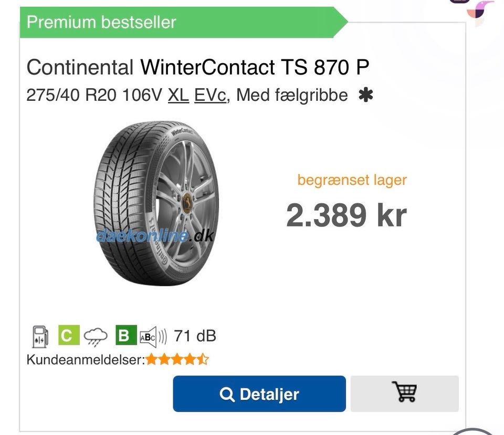This screenshot has height=435, width=504.
Task: Click the customer review star rating
Action: click(177, 360)
